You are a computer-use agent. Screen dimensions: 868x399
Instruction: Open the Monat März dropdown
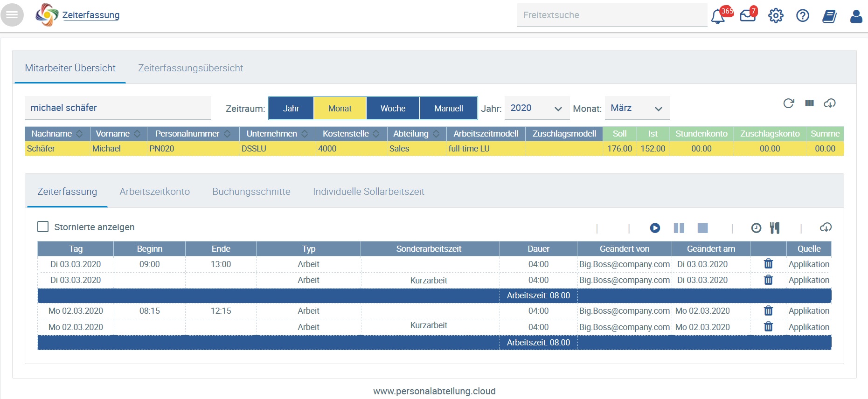tap(637, 108)
